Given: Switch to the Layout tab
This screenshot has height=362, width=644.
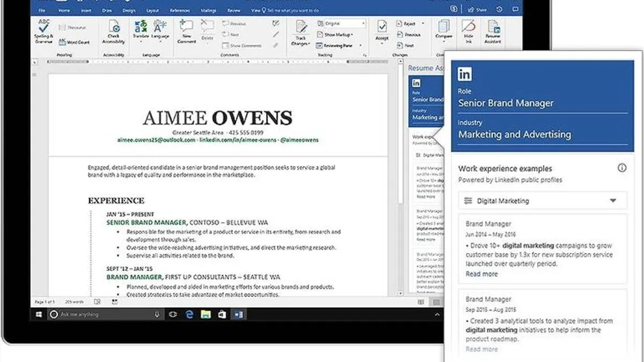Looking at the screenshot, I should pyautogui.click(x=152, y=10).
